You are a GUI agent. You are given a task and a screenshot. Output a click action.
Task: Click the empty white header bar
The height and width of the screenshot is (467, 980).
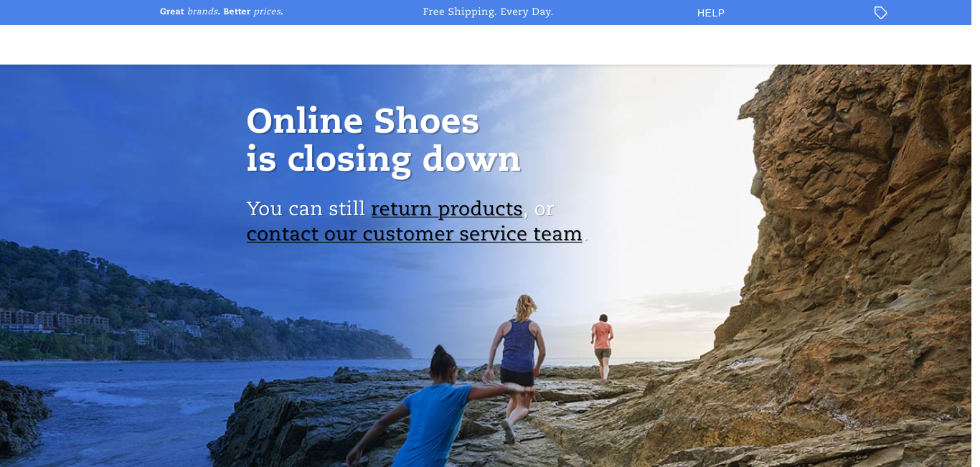pyautogui.click(x=490, y=44)
